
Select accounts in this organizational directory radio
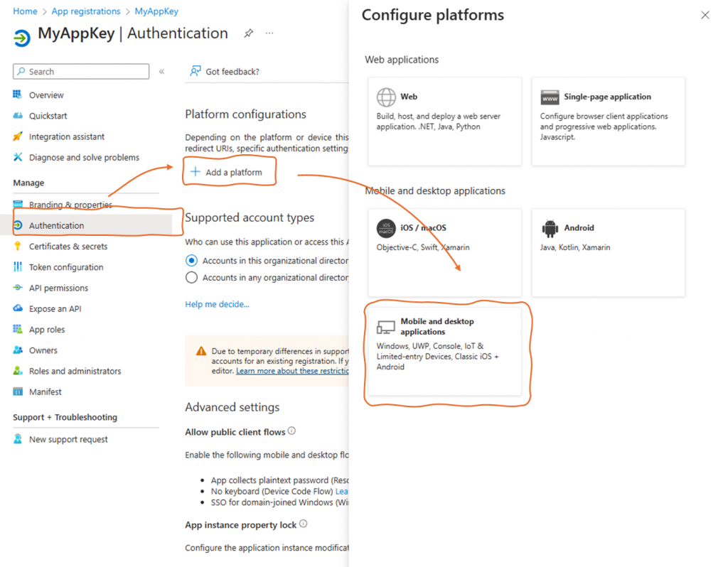pos(191,261)
